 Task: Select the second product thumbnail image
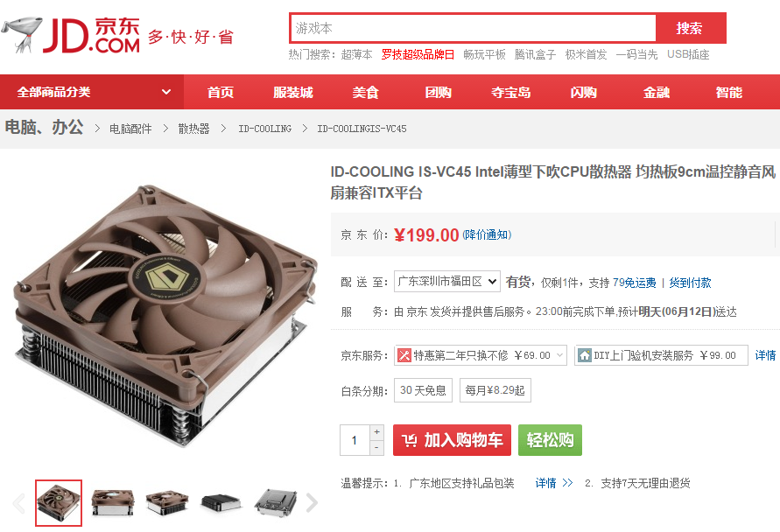click(x=114, y=502)
